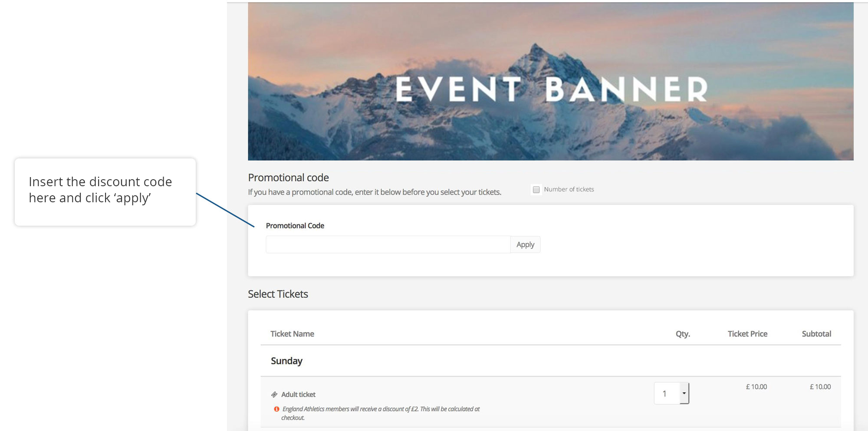
Task: Click the Event Banner image
Action: point(550,82)
